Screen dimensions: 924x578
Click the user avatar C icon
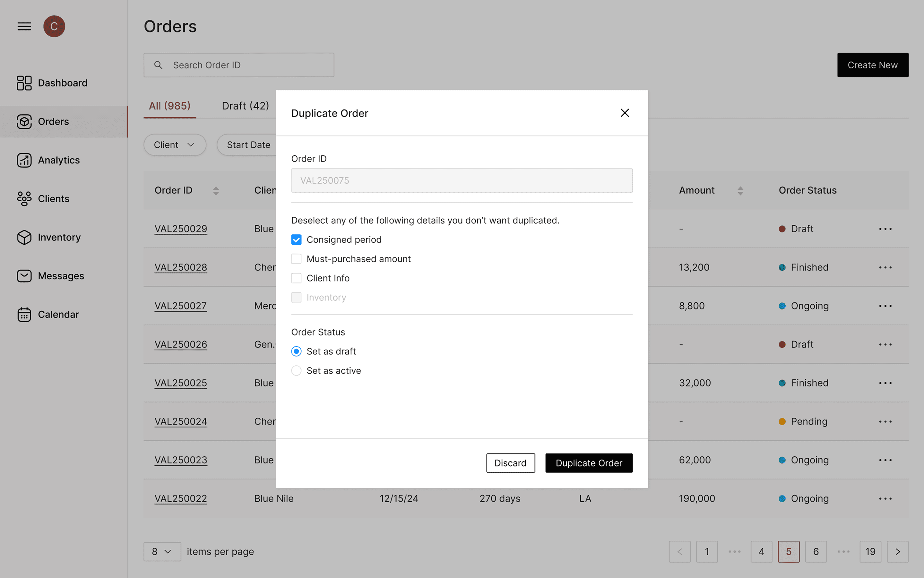(x=54, y=26)
